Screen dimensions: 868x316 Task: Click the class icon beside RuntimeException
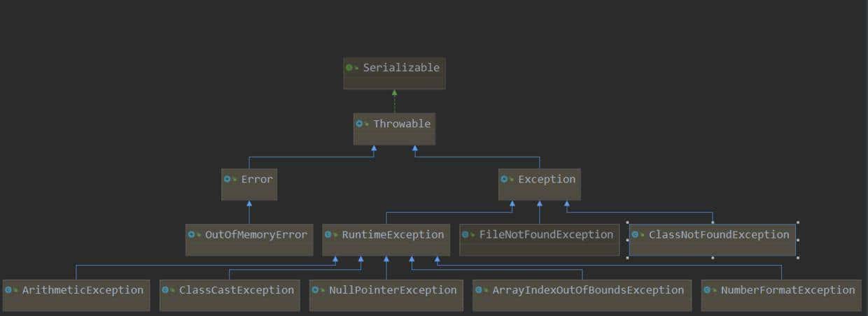(x=329, y=235)
